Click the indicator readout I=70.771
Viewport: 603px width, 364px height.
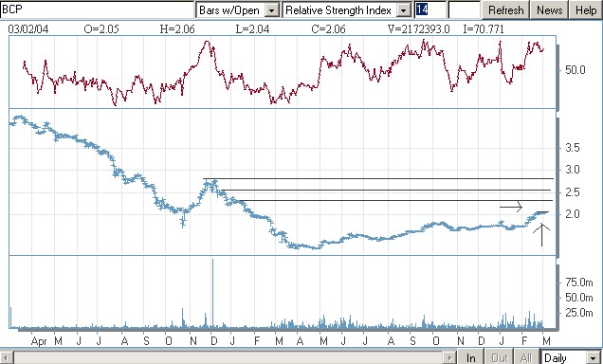click(484, 29)
